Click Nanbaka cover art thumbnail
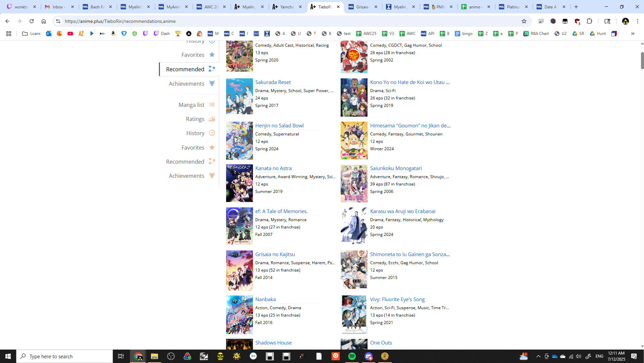Screen dimensions: 644x363 click(240, 315)
